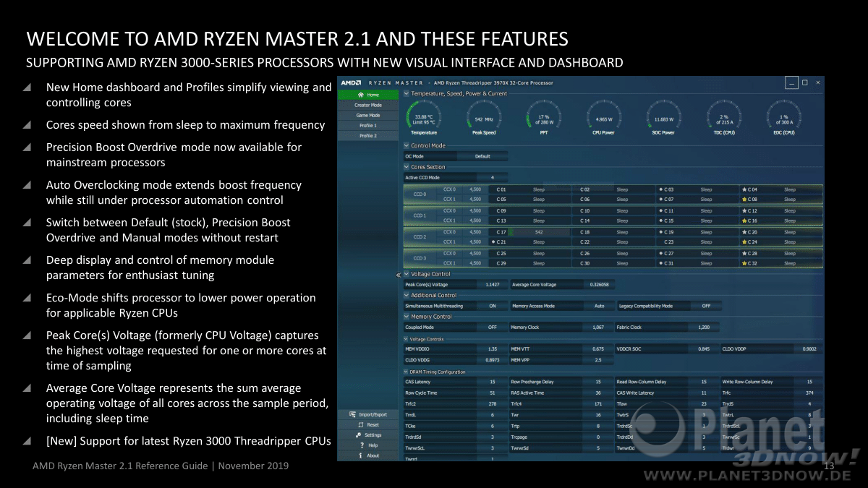Click the dot marker beside C 07
This screenshot has height=488, width=868.
660,200
